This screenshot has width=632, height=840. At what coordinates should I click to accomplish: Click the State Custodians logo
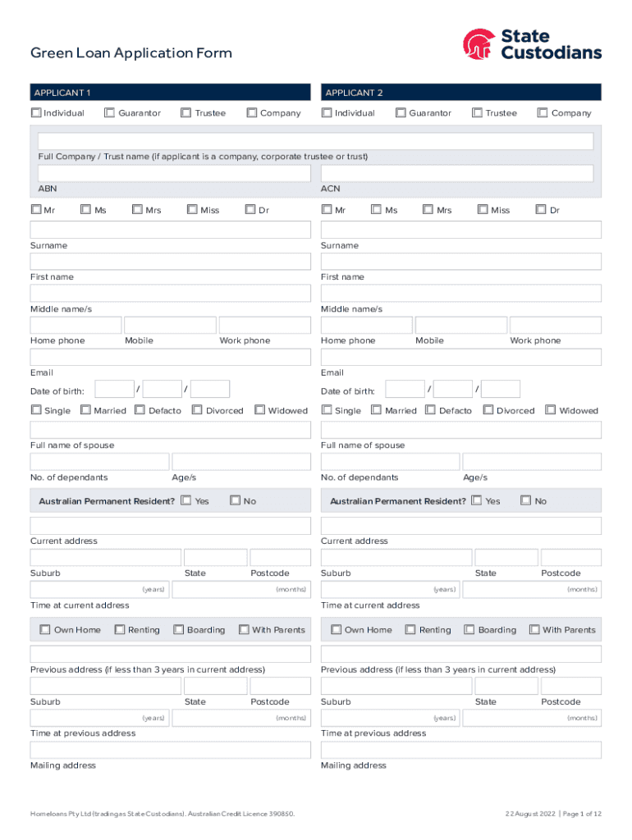(x=532, y=45)
